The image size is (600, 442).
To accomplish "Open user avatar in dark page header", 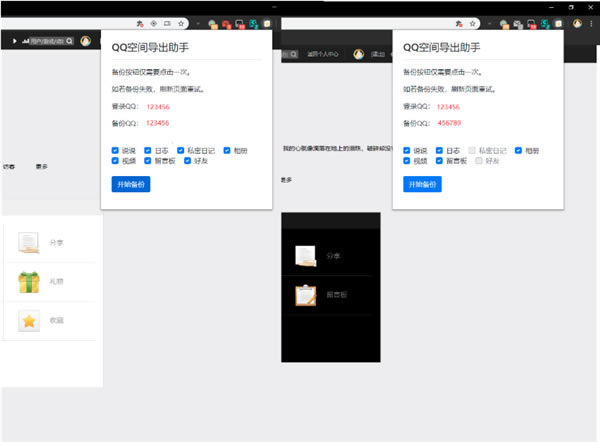I will 359,54.
